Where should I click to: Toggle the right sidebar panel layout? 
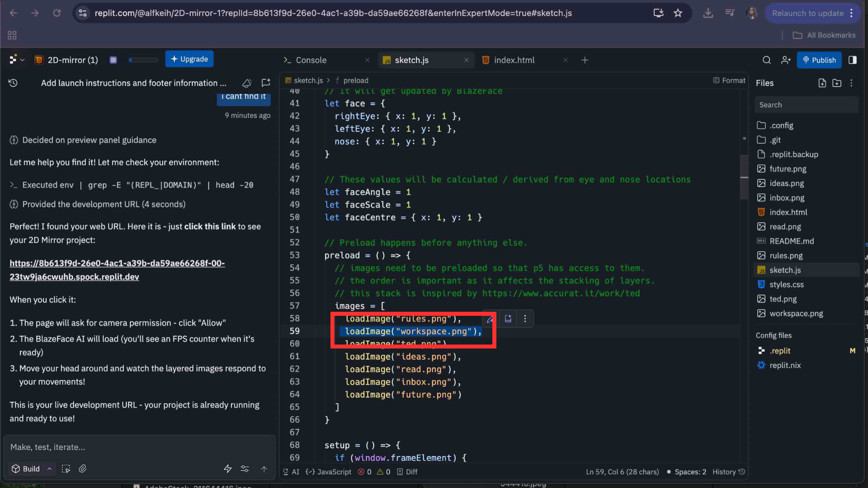853,60
